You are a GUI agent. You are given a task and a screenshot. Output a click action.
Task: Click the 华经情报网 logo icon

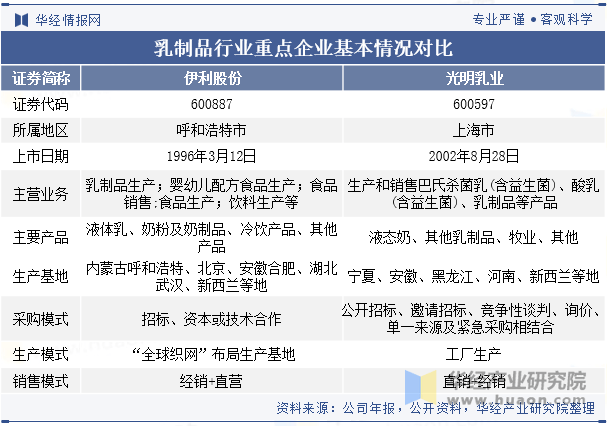tap(21, 20)
